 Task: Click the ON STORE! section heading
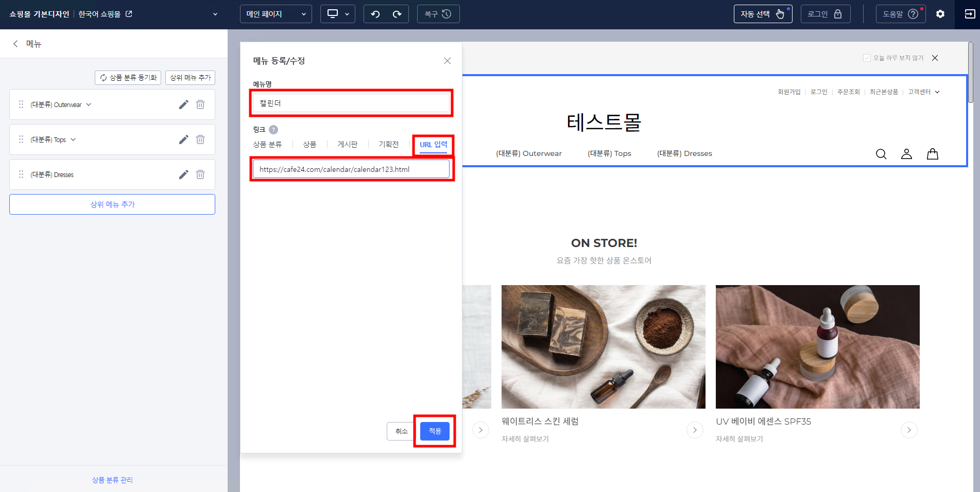point(604,243)
